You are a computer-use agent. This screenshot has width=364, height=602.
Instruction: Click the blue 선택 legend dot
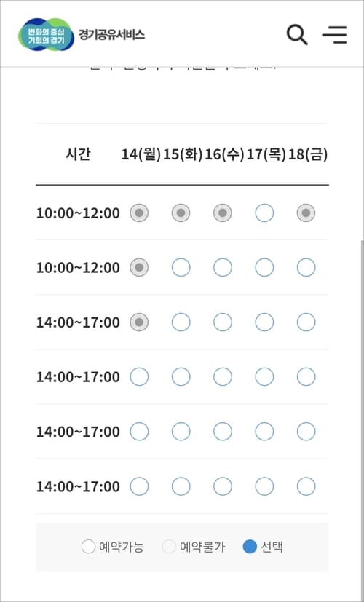[x=250, y=547]
